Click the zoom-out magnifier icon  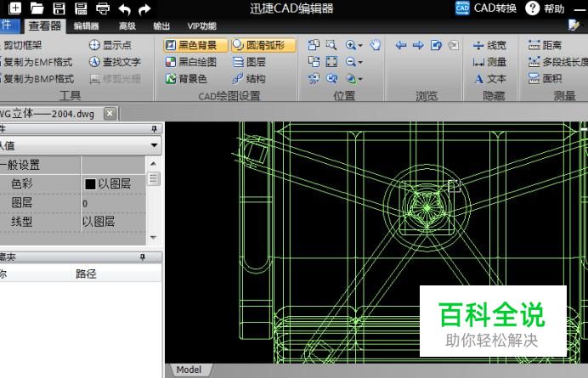pos(351,61)
